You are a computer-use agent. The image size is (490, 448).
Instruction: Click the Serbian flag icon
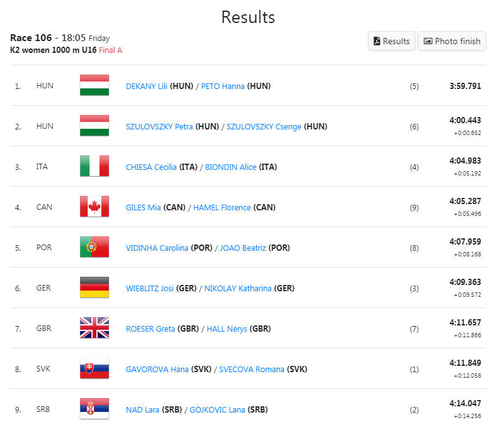click(x=95, y=409)
